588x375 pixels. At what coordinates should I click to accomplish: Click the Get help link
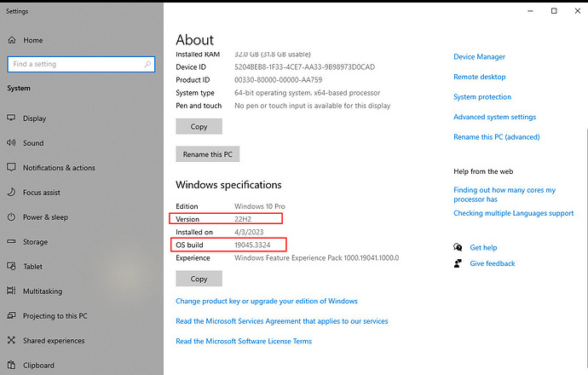[483, 247]
